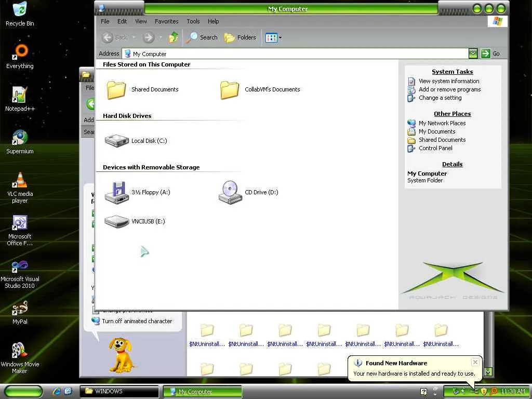Click the orange Everything tray icon
532x399 pixels.
click(494, 392)
